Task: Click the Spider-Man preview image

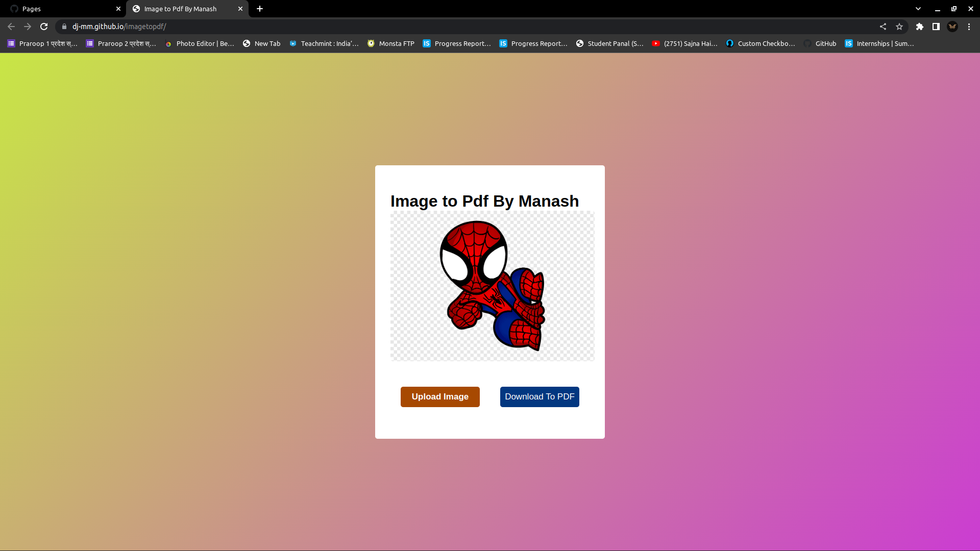Action: point(492,286)
